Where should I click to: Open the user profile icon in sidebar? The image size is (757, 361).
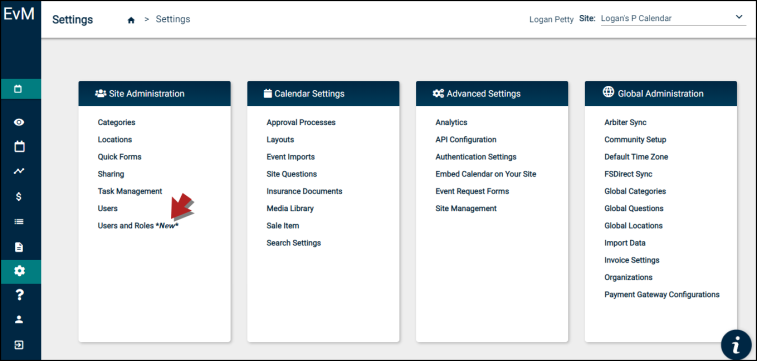click(19, 319)
